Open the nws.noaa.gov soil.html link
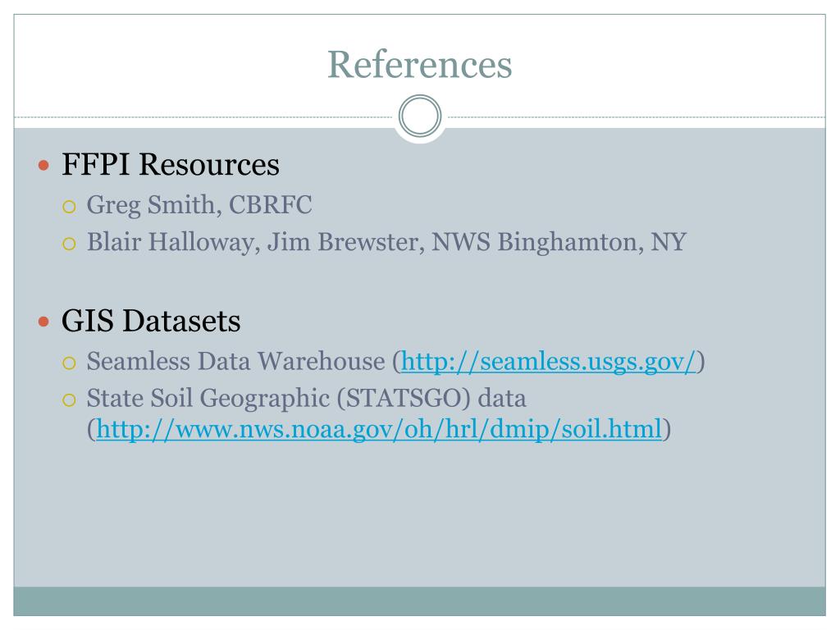Image resolution: width=840 pixels, height=630 pixels. [x=379, y=429]
